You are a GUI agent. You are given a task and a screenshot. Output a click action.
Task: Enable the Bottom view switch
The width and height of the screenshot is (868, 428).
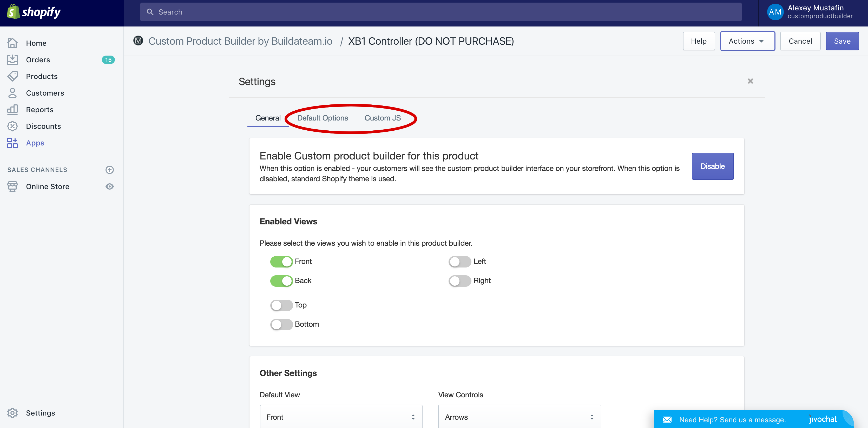coord(281,324)
